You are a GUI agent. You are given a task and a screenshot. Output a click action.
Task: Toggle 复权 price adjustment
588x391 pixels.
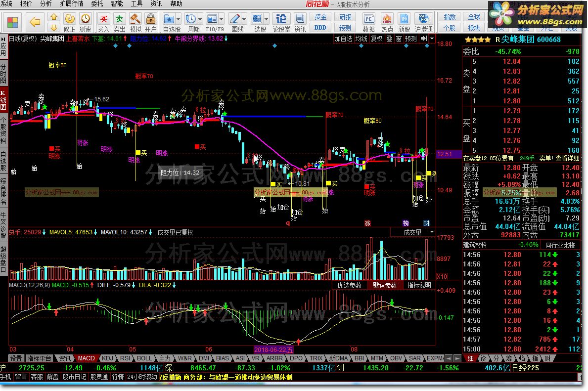point(376,39)
